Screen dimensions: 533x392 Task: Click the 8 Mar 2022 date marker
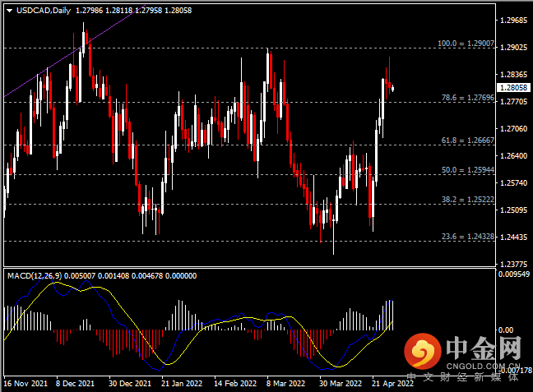pyautogui.click(x=285, y=384)
